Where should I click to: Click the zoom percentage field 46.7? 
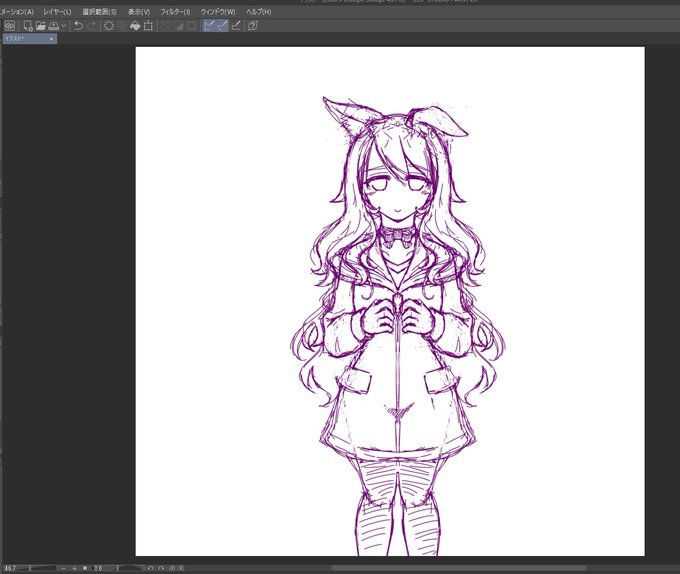click(x=10, y=568)
